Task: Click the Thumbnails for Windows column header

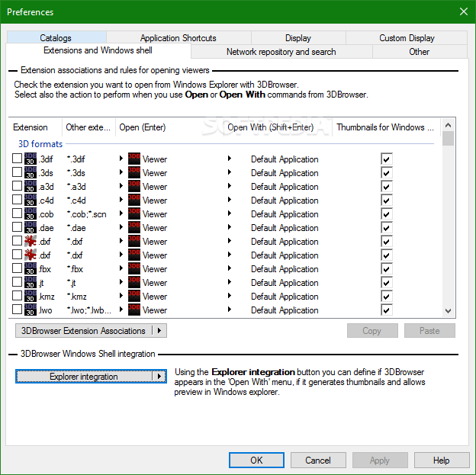Action: [x=386, y=127]
